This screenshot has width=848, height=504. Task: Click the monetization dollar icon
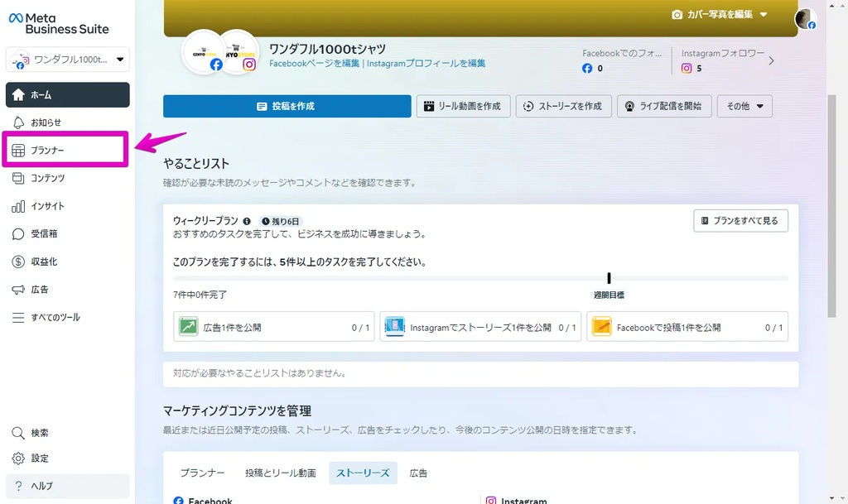coord(18,262)
